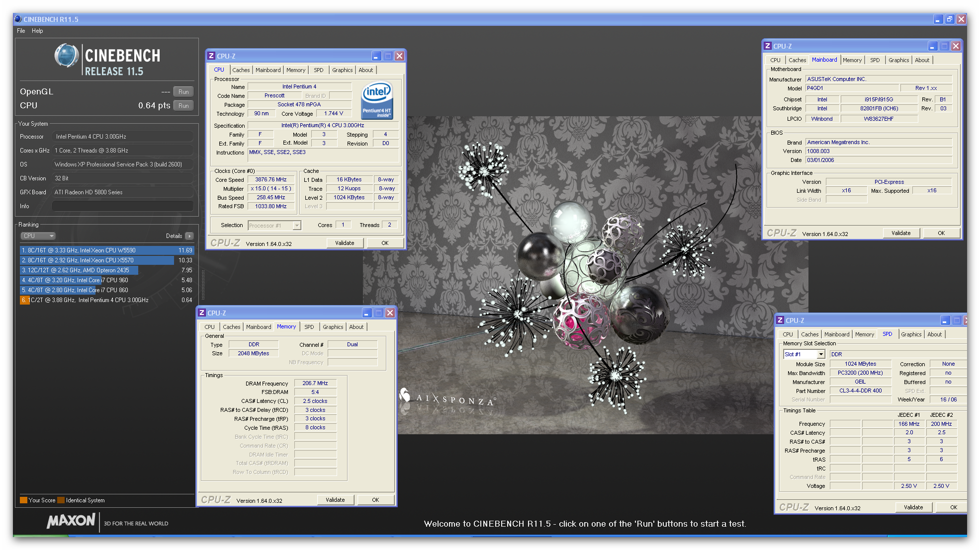Select ranking entry Intel Core i7 CPU 960
Viewport: 980px width, 550px height.
107,280
